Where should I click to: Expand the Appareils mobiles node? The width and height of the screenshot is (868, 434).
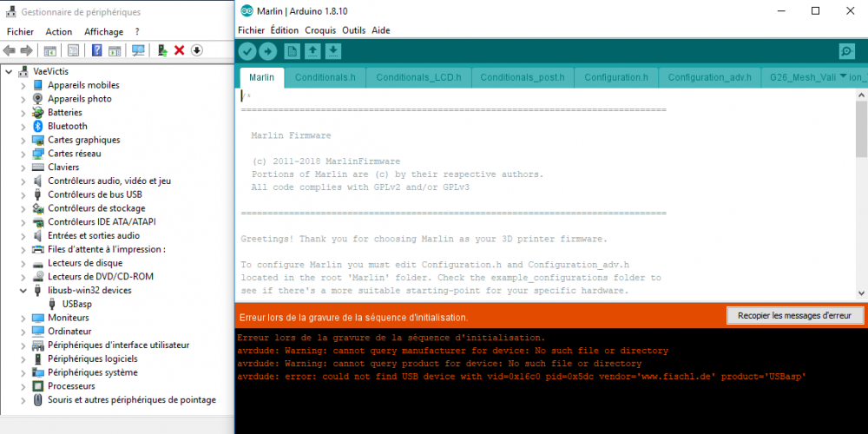pos(23,85)
